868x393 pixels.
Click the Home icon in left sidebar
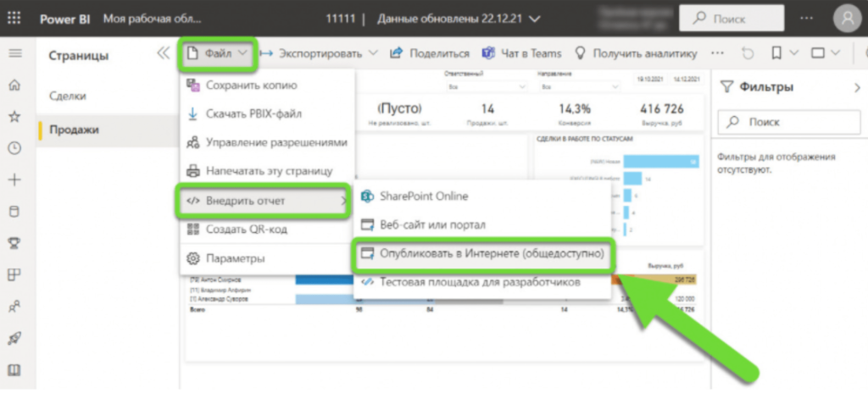[x=14, y=86]
